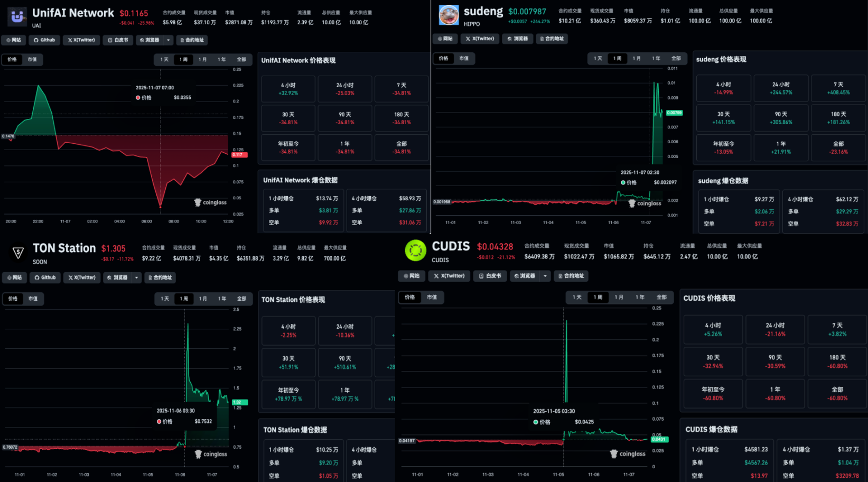Image resolution: width=868 pixels, height=482 pixels.
Task: Open sudeng 网站 website link
Action: tap(445, 39)
